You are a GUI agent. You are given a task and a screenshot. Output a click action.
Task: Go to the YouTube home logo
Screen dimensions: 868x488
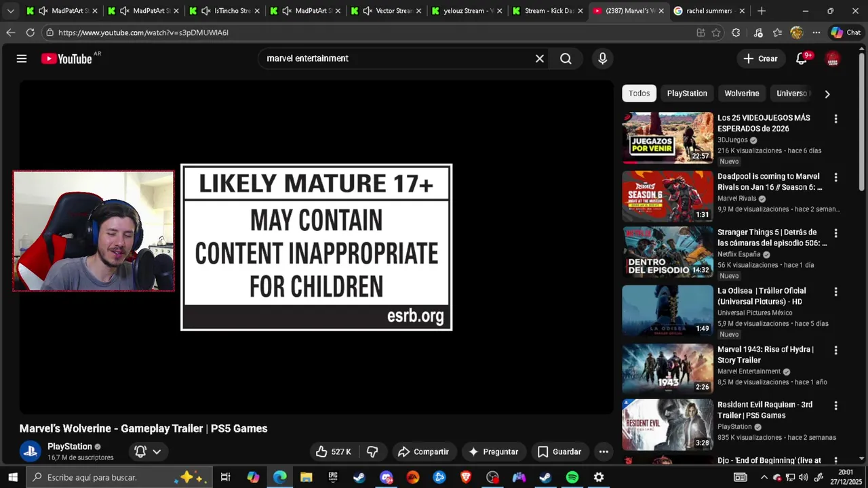coord(66,58)
